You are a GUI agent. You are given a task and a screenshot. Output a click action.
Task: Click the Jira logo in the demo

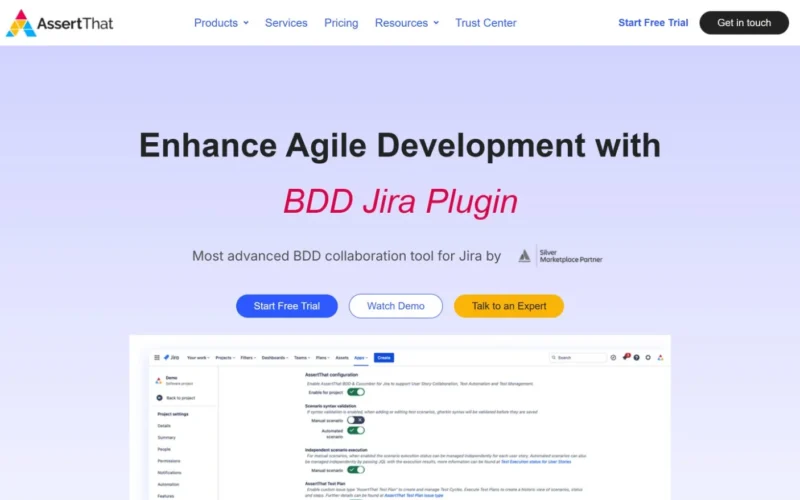[171, 358]
